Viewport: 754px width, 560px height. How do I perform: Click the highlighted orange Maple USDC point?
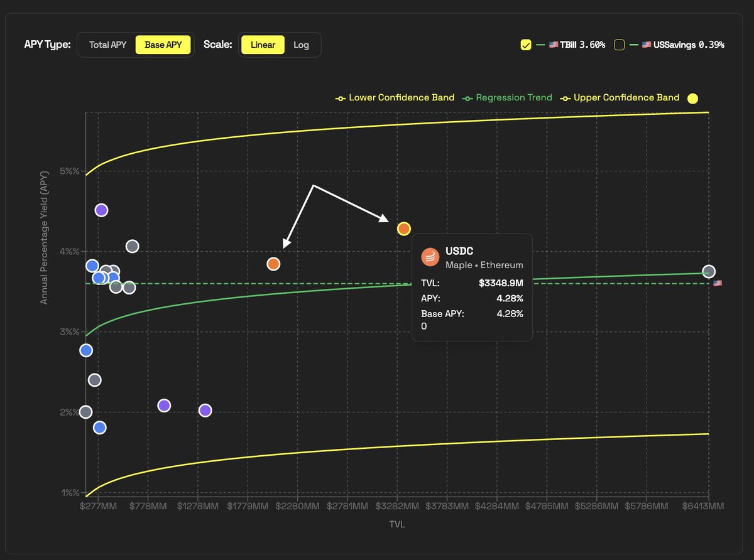(404, 229)
